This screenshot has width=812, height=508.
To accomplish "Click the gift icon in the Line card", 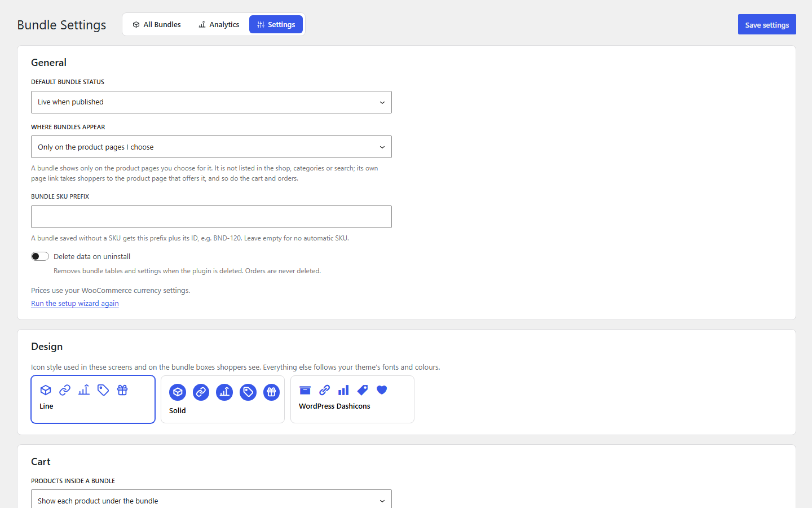I will pos(122,390).
